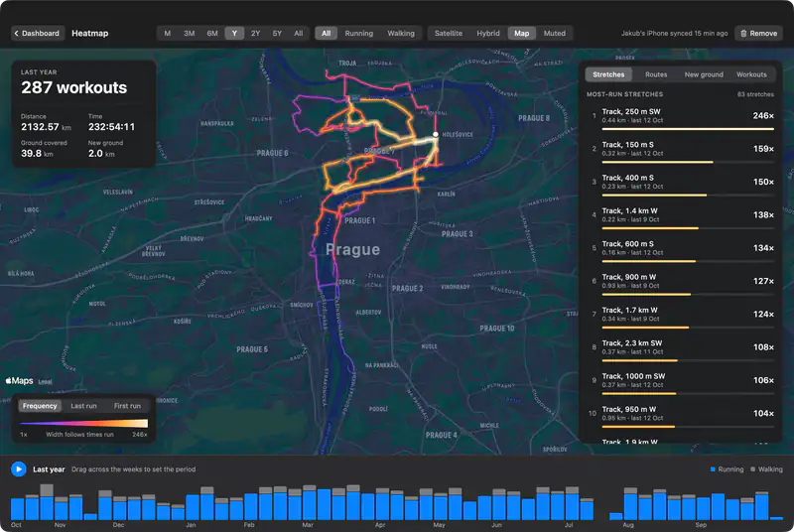The height and width of the screenshot is (532, 794).
Task: Click the PRAGUE 6 district label
Action: click(x=272, y=153)
